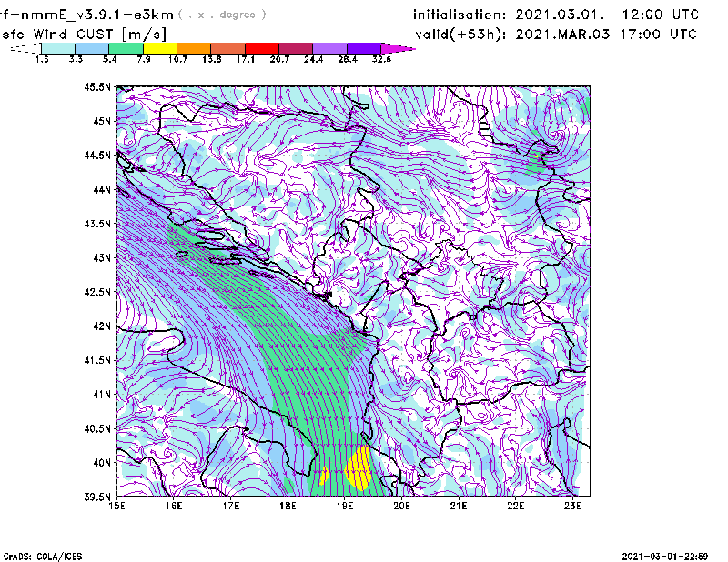Image resolution: width=728 pixels, height=562 pixels.
Task: Click the large yellow gust area near 19E
Action: click(359, 468)
